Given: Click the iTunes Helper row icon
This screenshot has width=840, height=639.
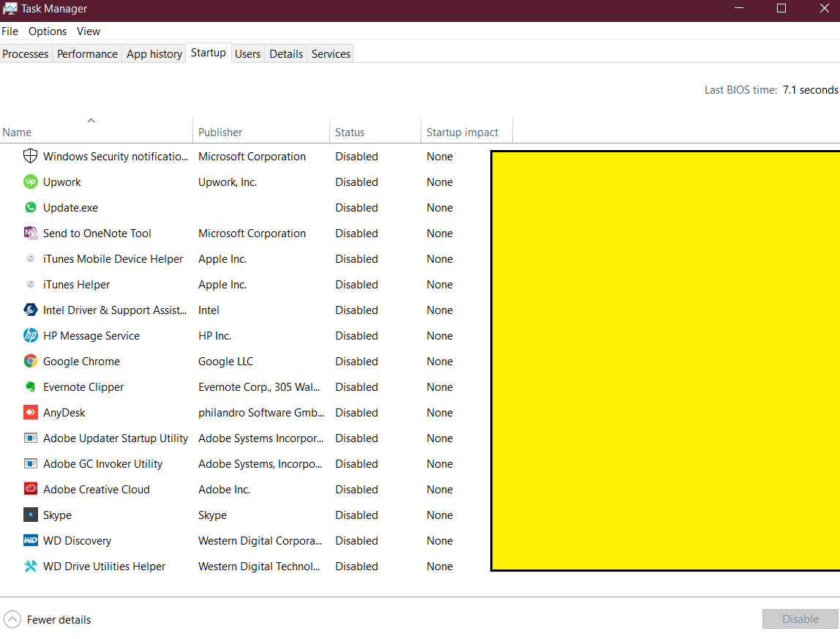Looking at the screenshot, I should pos(31,284).
